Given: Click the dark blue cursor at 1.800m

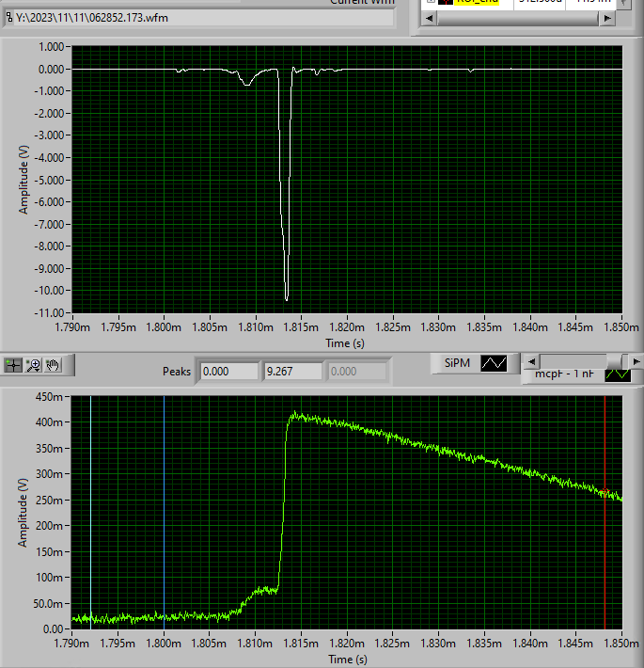Looking at the screenshot, I should click(x=165, y=512).
